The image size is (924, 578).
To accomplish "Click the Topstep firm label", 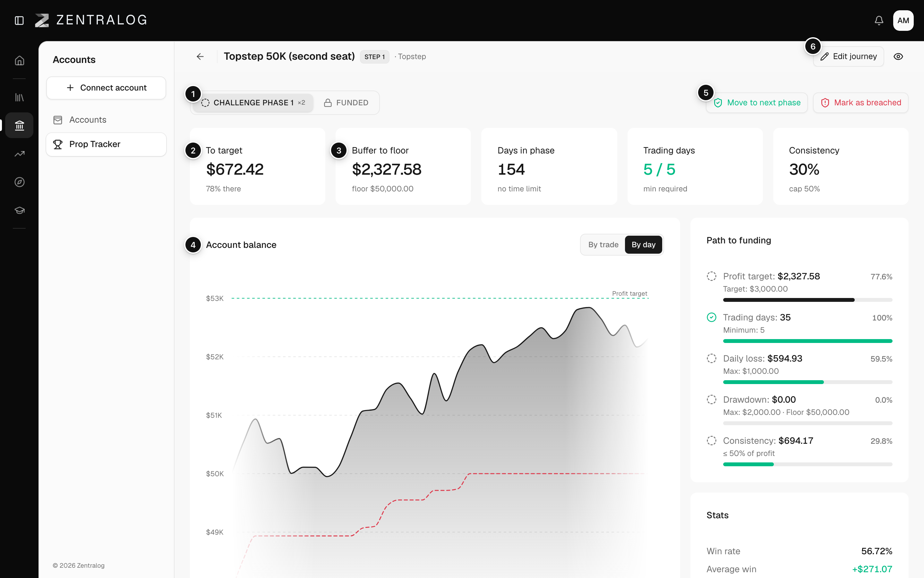I will pyautogui.click(x=412, y=57).
